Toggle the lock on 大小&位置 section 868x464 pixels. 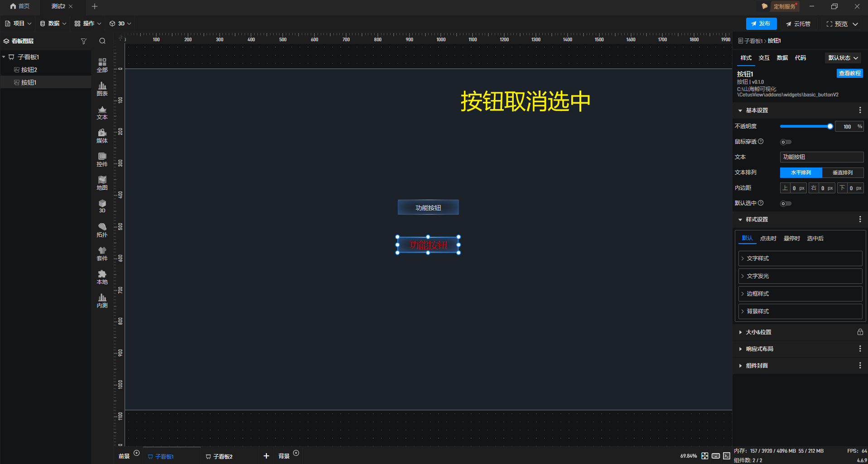coord(860,332)
